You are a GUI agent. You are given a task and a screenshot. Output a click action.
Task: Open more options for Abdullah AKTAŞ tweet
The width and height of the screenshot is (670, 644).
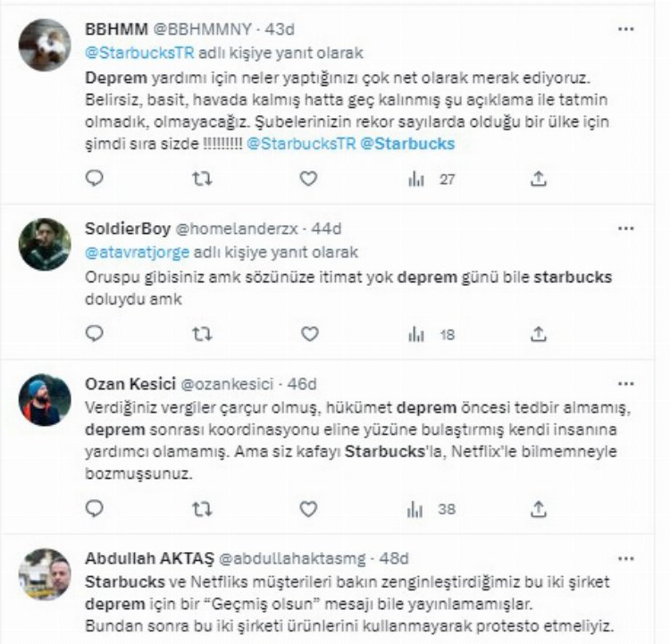tap(626, 558)
